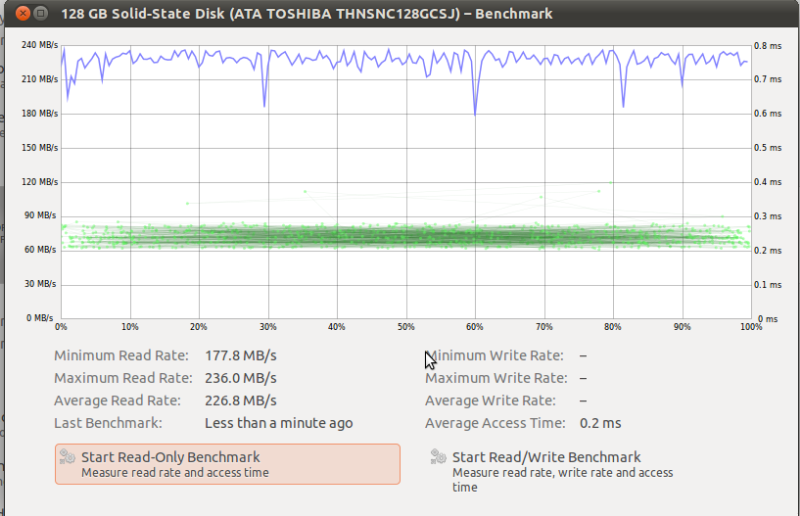The width and height of the screenshot is (800, 516).
Task: Click the gears icon on Read/Write Benchmark
Action: click(438, 456)
